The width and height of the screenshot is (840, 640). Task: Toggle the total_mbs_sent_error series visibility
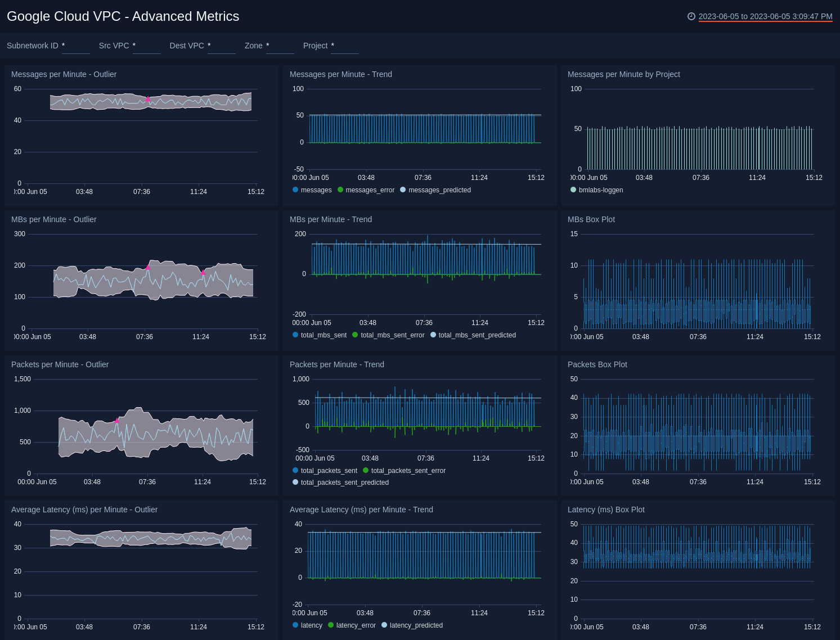[x=355, y=335]
